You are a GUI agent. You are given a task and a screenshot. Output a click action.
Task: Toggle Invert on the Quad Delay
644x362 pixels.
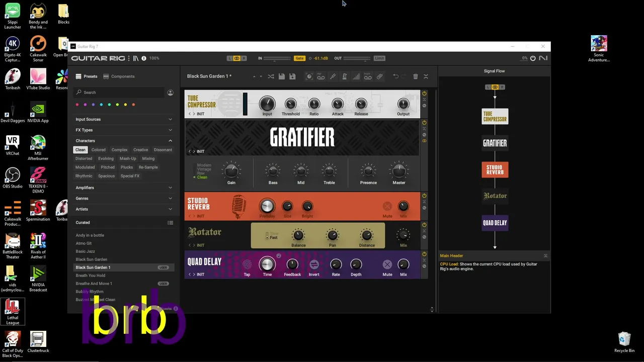pyautogui.click(x=314, y=264)
